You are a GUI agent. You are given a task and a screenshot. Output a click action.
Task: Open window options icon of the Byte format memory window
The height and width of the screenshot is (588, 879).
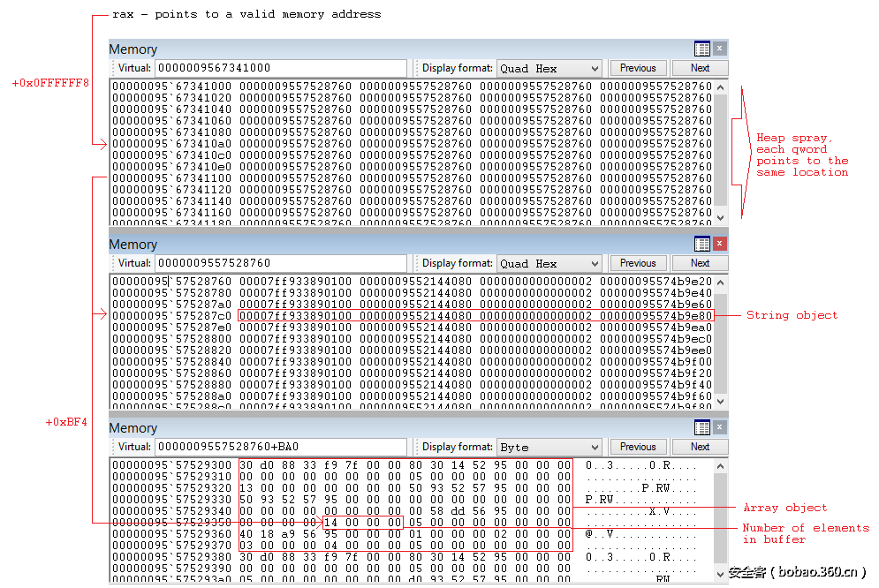click(702, 427)
